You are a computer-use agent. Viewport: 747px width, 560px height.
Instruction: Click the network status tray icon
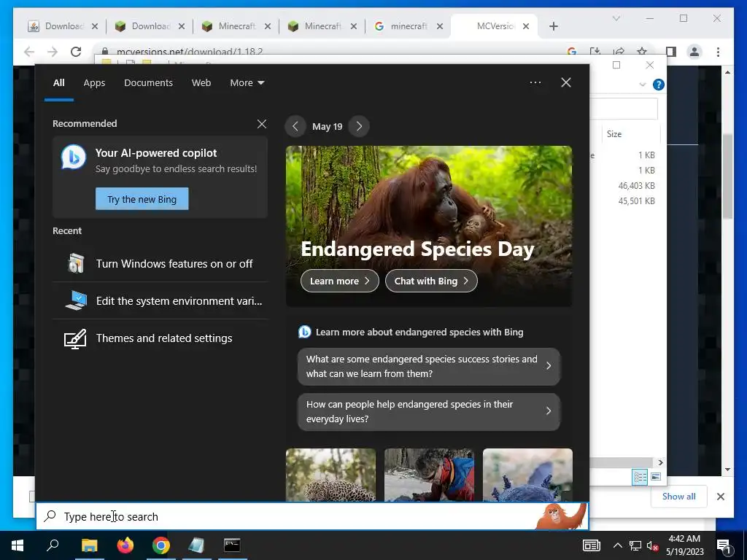point(635,545)
